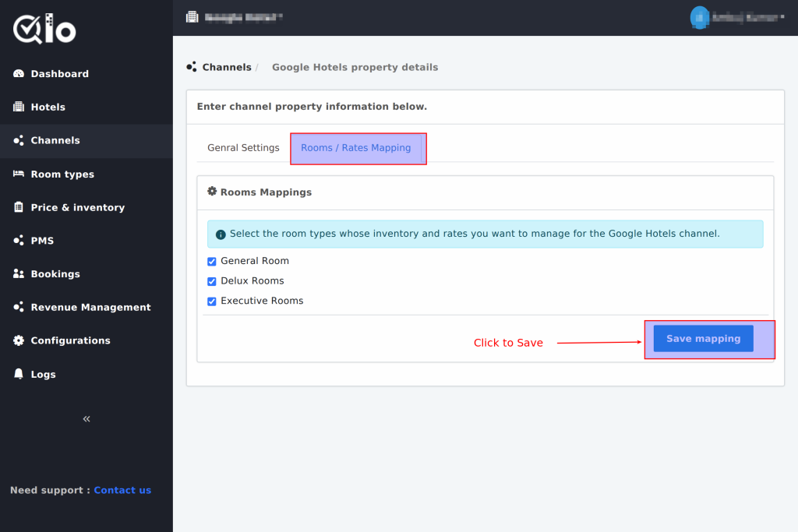The width and height of the screenshot is (798, 532).
Task: Click the Channels icon in the sidebar
Action: point(19,140)
